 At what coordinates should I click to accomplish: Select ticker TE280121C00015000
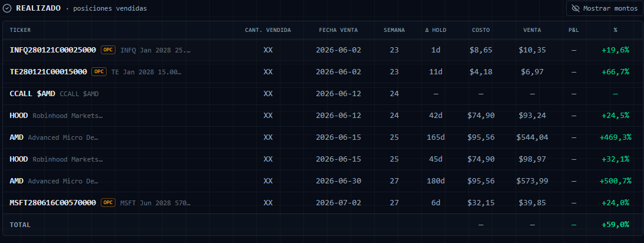click(x=48, y=71)
